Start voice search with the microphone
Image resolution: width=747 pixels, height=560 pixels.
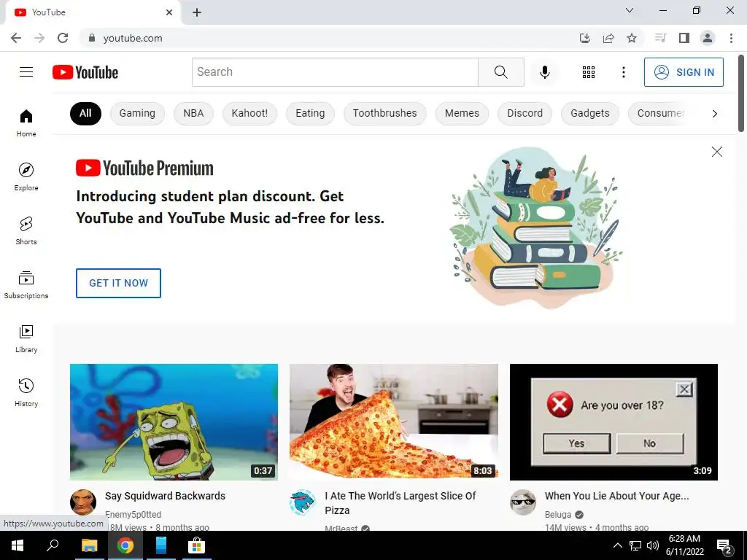click(544, 72)
